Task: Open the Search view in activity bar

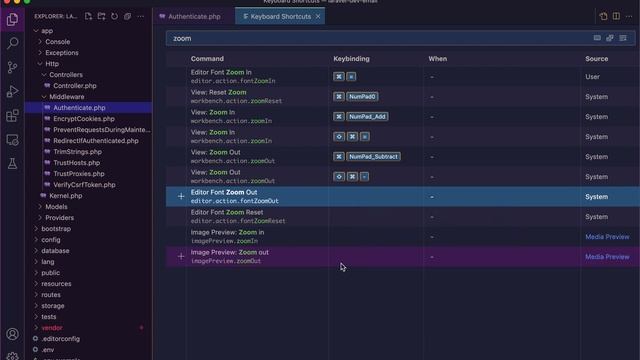Action: [x=12, y=43]
